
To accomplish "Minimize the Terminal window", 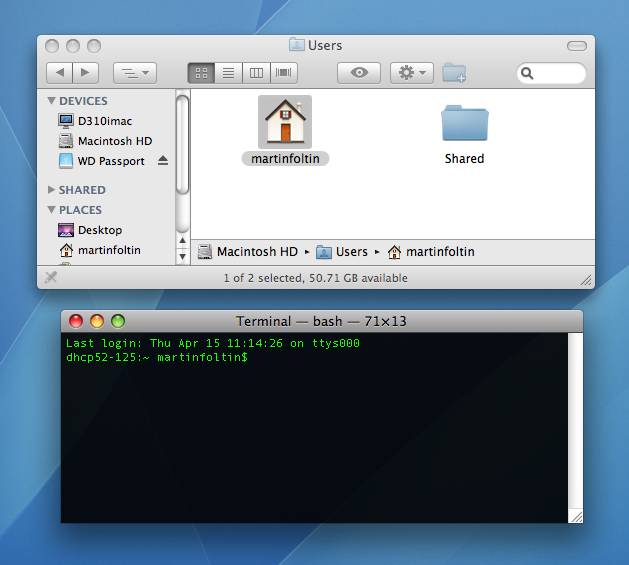I will [x=97, y=321].
